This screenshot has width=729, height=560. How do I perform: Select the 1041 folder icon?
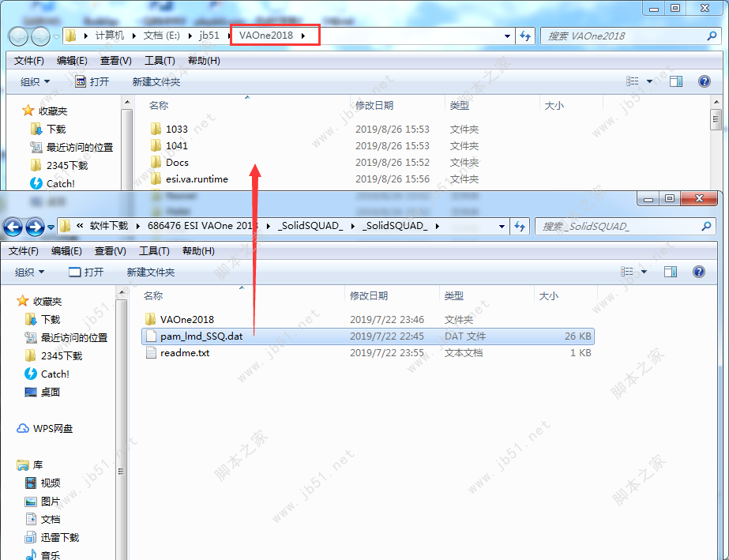click(156, 145)
